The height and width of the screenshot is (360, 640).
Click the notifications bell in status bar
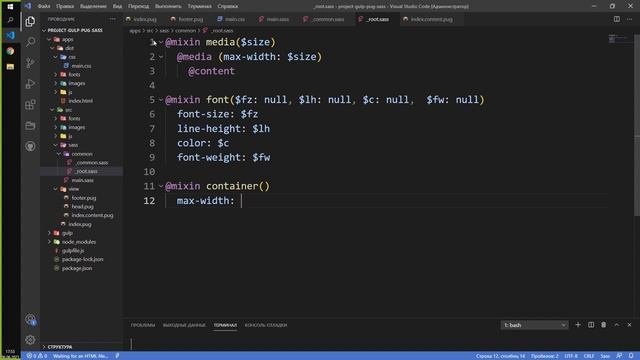point(631,356)
